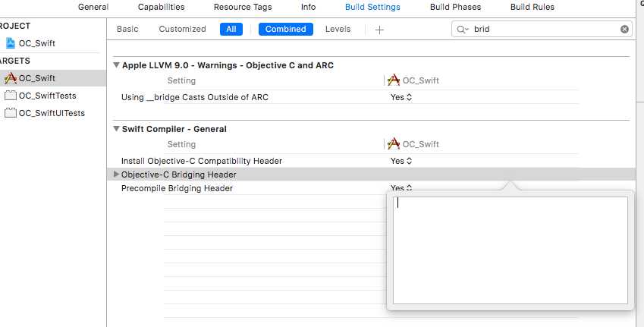Viewport: 644px width, 327px height.
Task: Click into the 'brid' search field
Action: [542, 29]
